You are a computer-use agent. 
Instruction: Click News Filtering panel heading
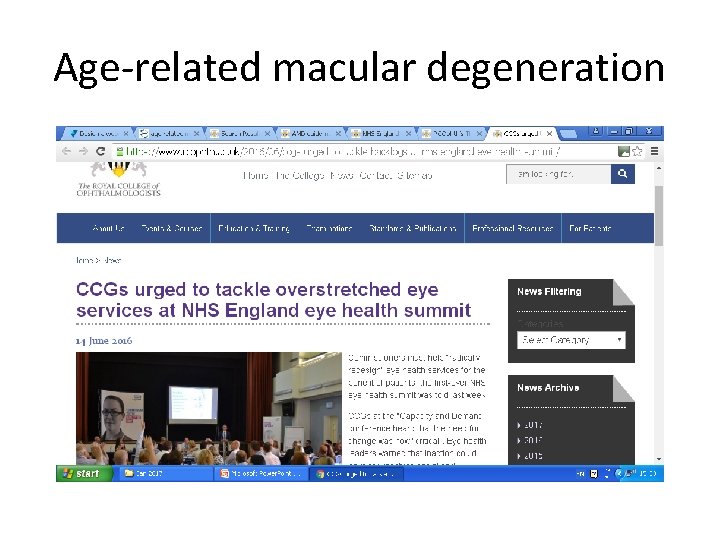pyautogui.click(x=549, y=292)
